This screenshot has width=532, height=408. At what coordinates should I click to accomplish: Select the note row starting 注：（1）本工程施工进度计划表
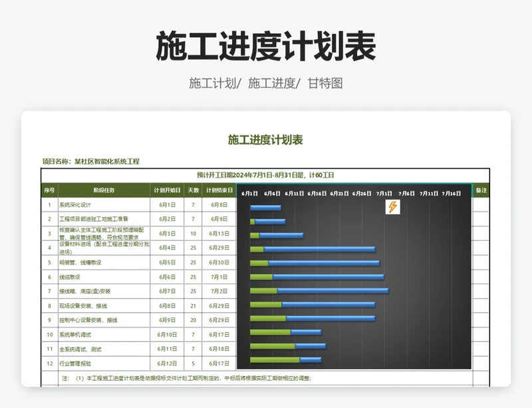tap(265, 378)
